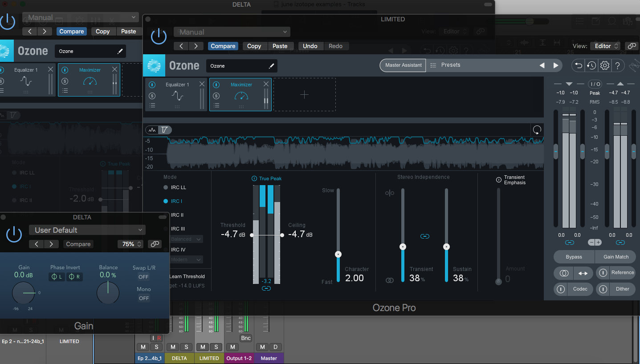Select IRC IV mode
This screenshot has width=640, height=364.
175,250
